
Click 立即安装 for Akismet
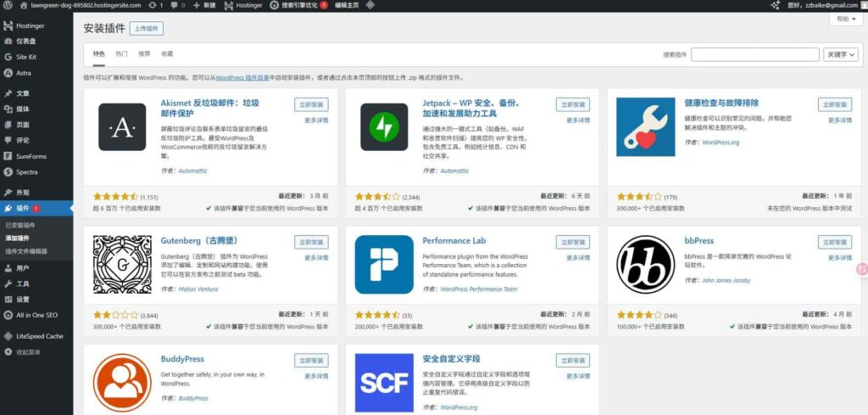click(311, 105)
